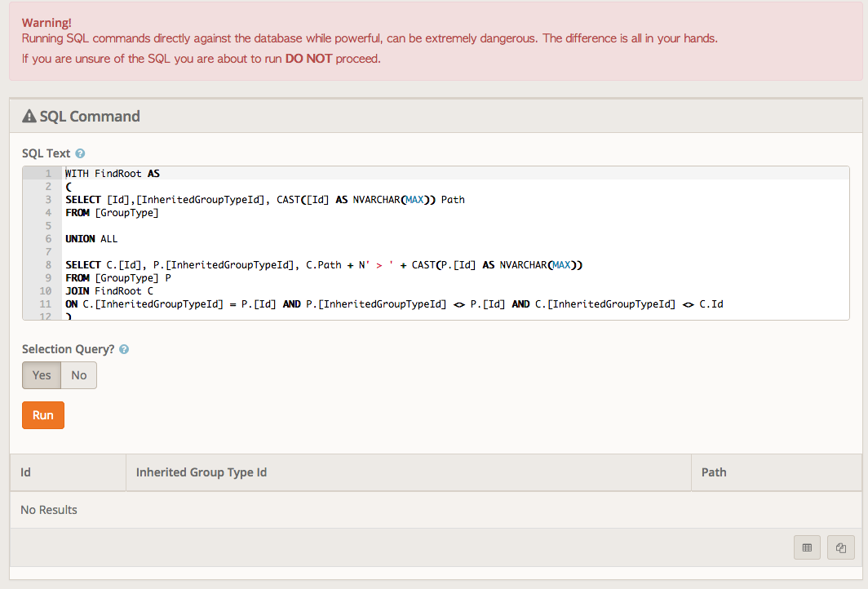Click the red Warning! heading text
The width and height of the screenshot is (868, 589).
(x=46, y=23)
